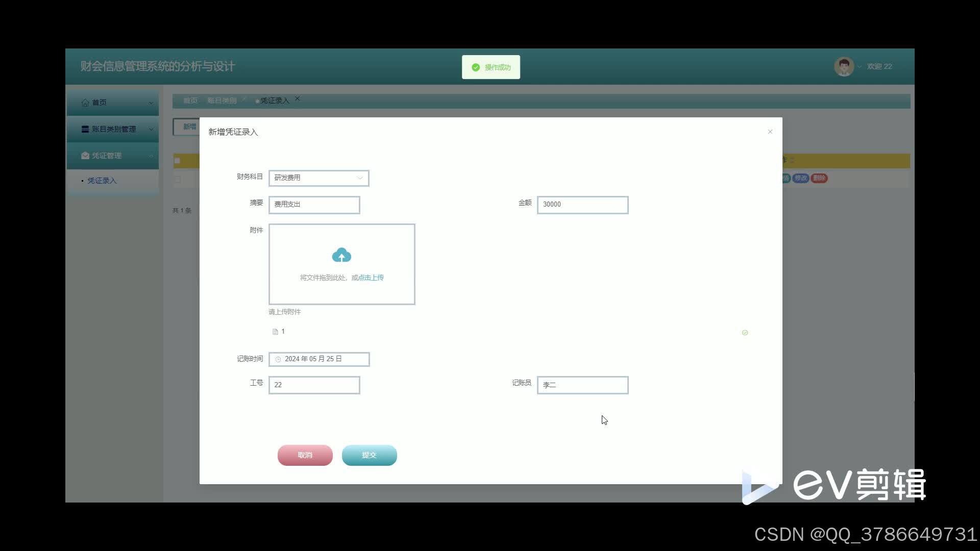The image size is (980, 551).
Task: Open the 财务科目 dropdown showing 研发费用
Action: (318, 178)
